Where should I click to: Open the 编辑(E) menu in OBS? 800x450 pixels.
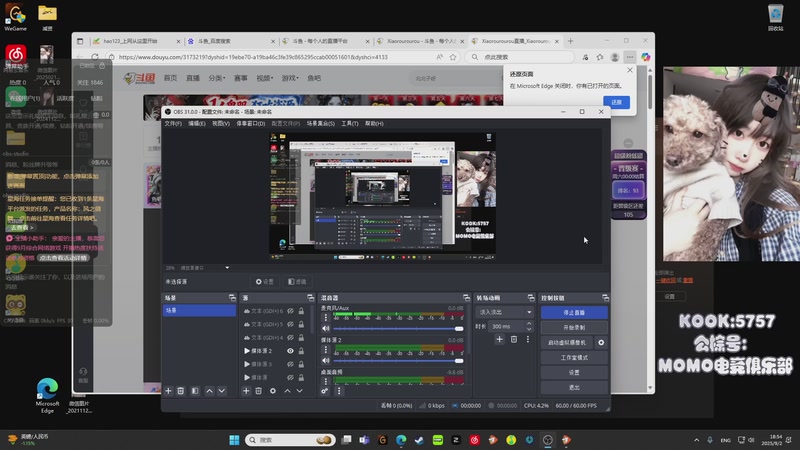pos(196,123)
